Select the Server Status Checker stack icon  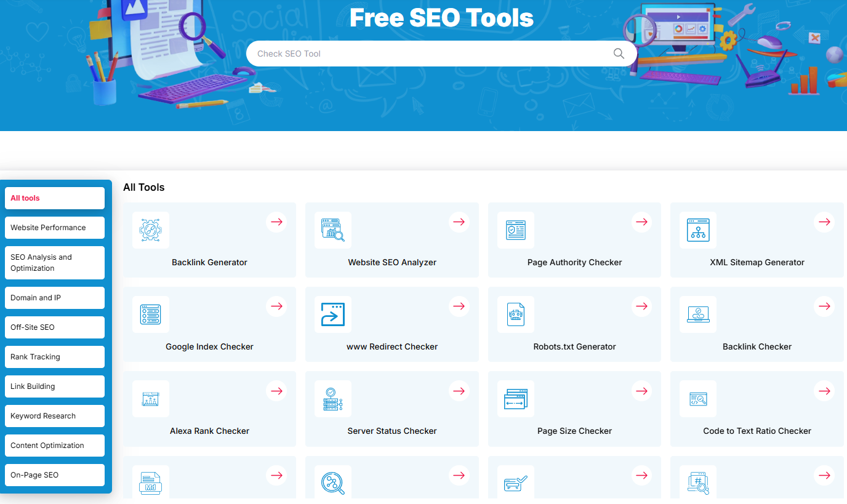coord(333,399)
